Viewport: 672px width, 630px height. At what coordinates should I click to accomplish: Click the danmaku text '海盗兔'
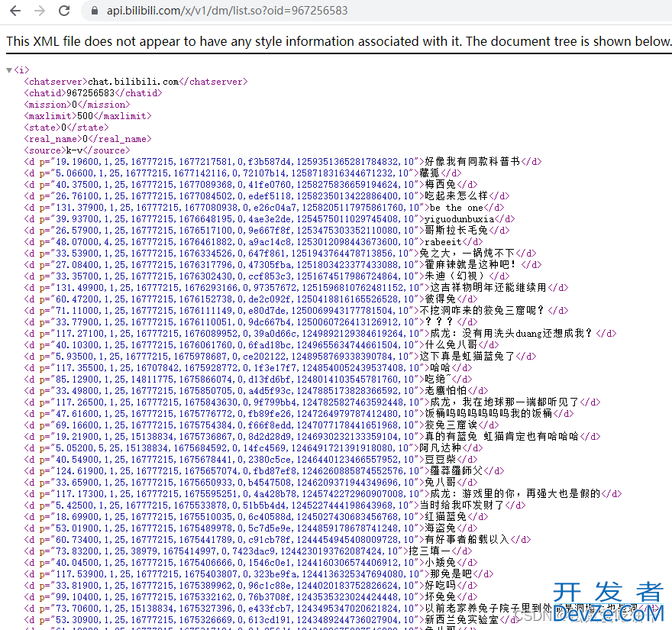coord(441,528)
